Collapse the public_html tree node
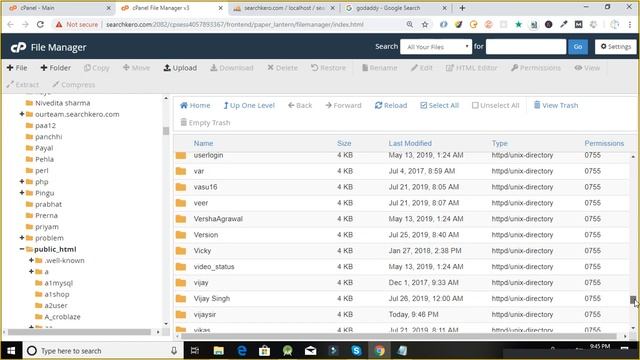This screenshot has height=360, width=640. pos(22,249)
